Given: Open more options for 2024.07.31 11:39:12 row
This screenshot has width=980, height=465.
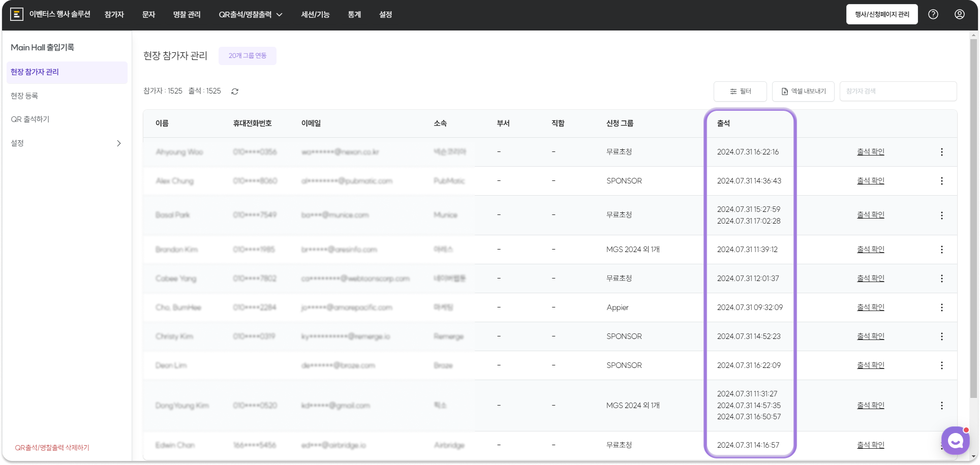Looking at the screenshot, I should 941,250.
